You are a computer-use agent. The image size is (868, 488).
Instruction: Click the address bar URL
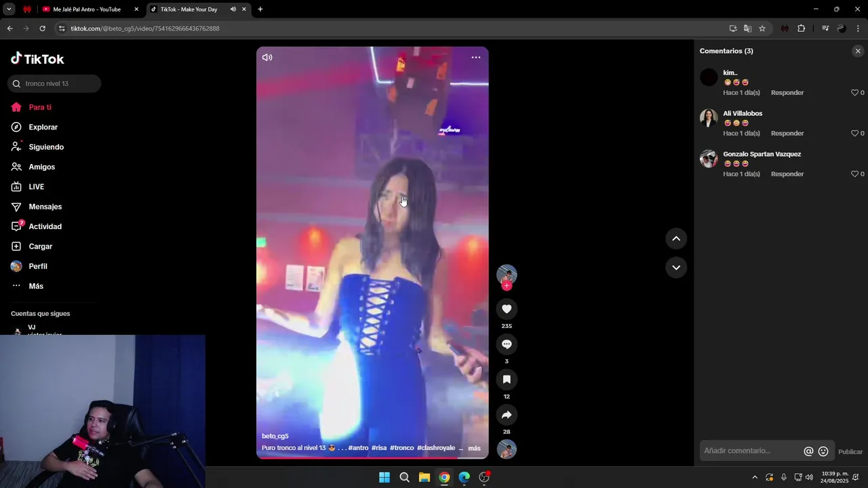[x=145, y=28]
